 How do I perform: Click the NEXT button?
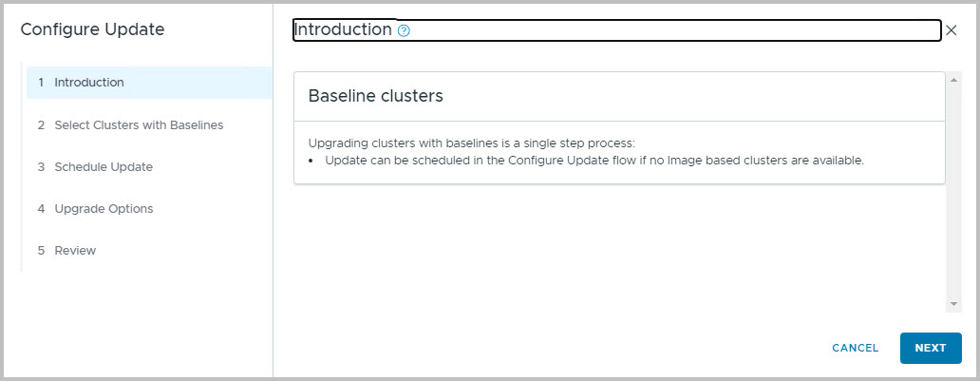[x=931, y=348]
